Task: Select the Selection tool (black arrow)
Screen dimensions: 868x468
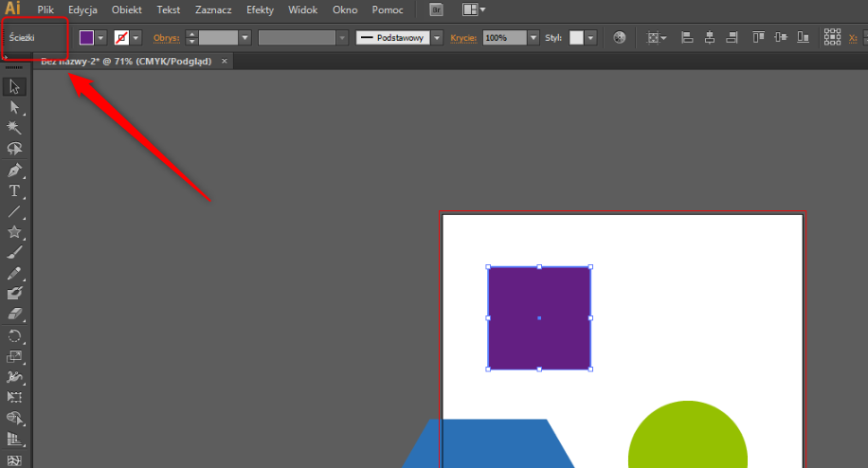Action: (14, 87)
